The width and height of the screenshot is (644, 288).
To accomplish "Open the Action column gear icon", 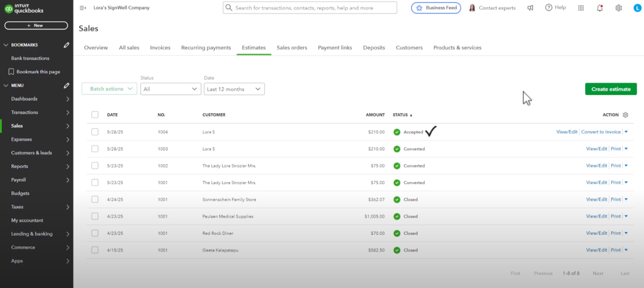I will 625,115.
